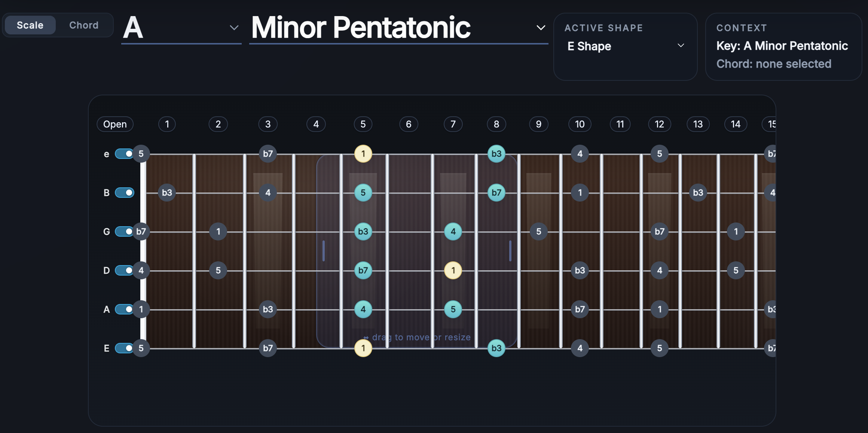Click fret number 7 label

tap(453, 124)
